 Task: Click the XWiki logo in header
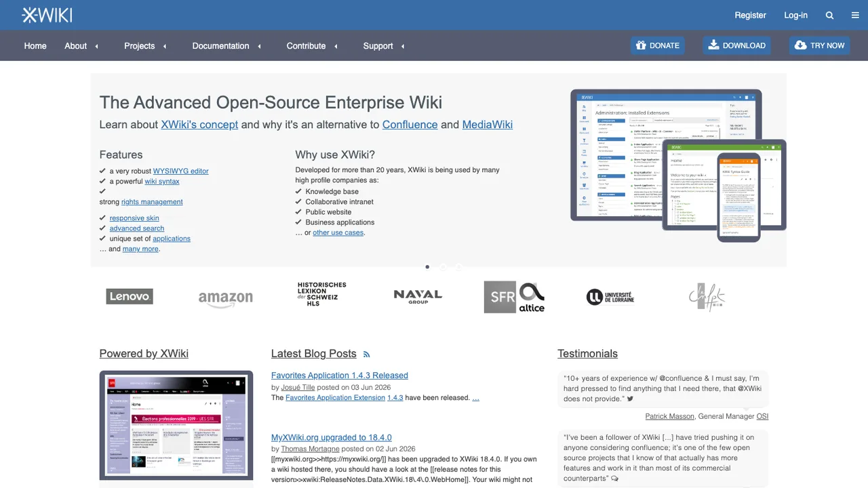pyautogui.click(x=47, y=15)
